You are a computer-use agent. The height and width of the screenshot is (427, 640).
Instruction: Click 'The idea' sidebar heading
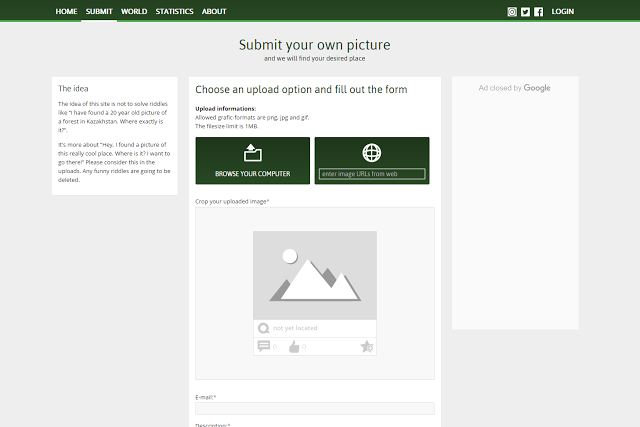pyautogui.click(x=73, y=89)
